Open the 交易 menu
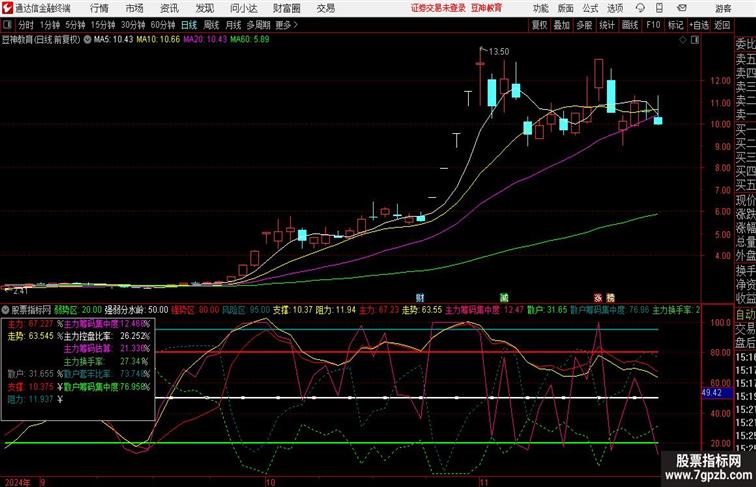 326,8
